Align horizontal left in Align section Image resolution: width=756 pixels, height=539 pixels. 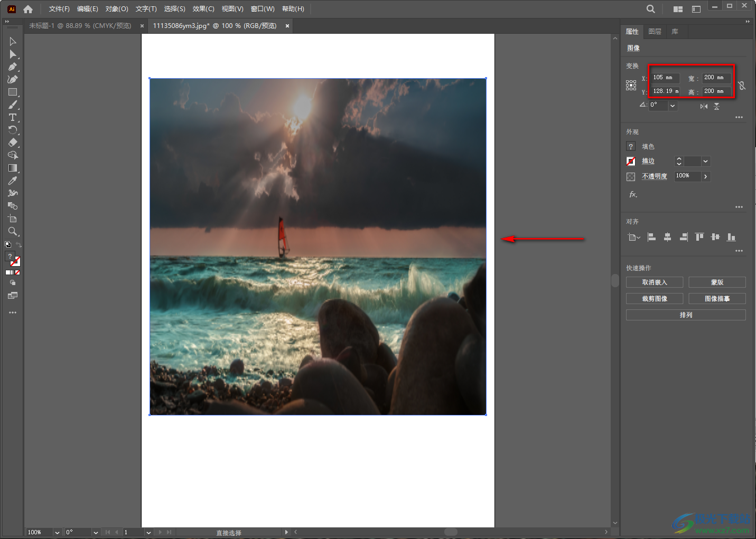tap(652, 237)
